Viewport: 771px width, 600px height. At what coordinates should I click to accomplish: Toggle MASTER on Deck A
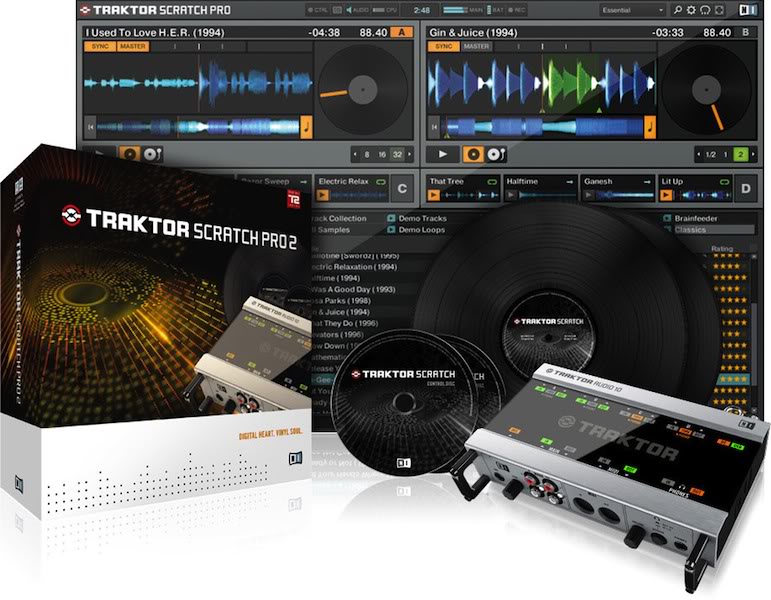click(x=133, y=46)
